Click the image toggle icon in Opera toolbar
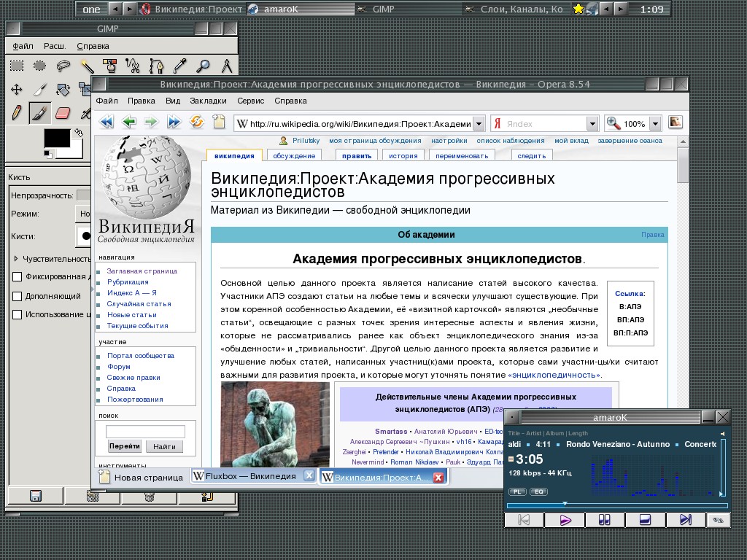This screenshot has width=747, height=560. 675,122
